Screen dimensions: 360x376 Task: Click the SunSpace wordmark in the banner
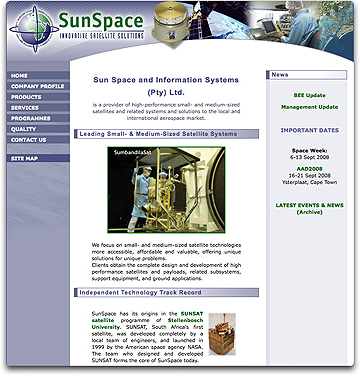(x=101, y=21)
